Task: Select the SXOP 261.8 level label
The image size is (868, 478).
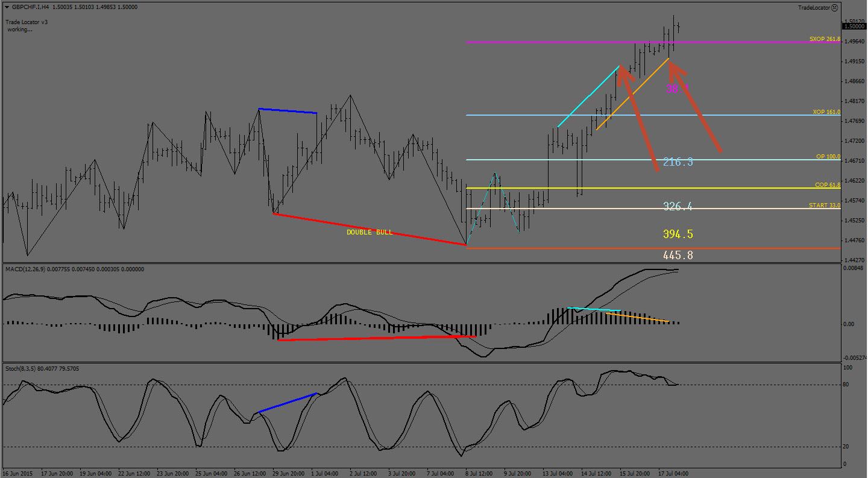Action: 824,39
